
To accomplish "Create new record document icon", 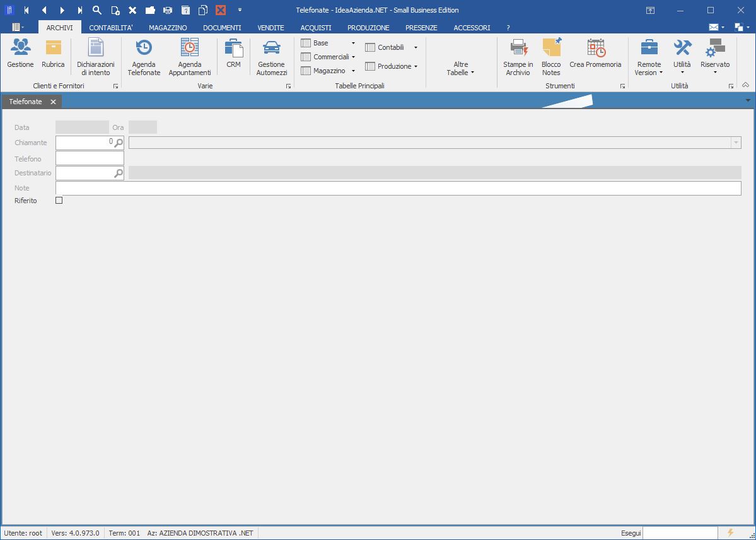I will 115,10.
